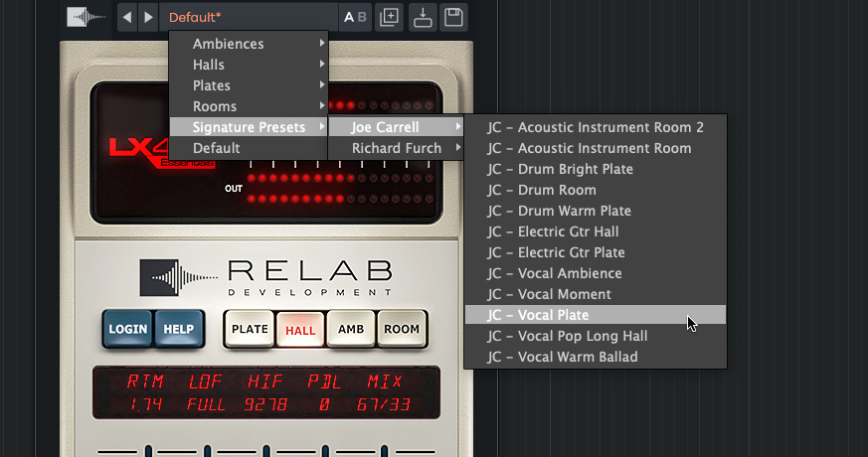Click the HELP button
Image resolution: width=868 pixels, height=457 pixels.
point(179,329)
